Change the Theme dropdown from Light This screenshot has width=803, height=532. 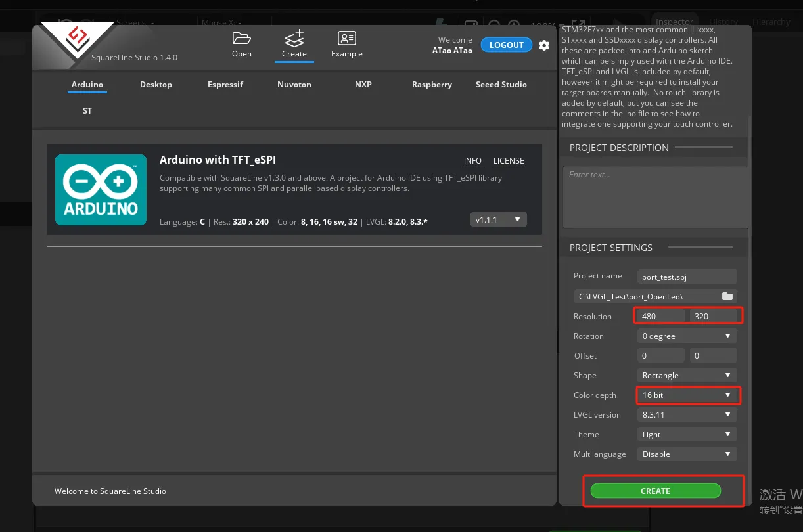click(x=686, y=435)
